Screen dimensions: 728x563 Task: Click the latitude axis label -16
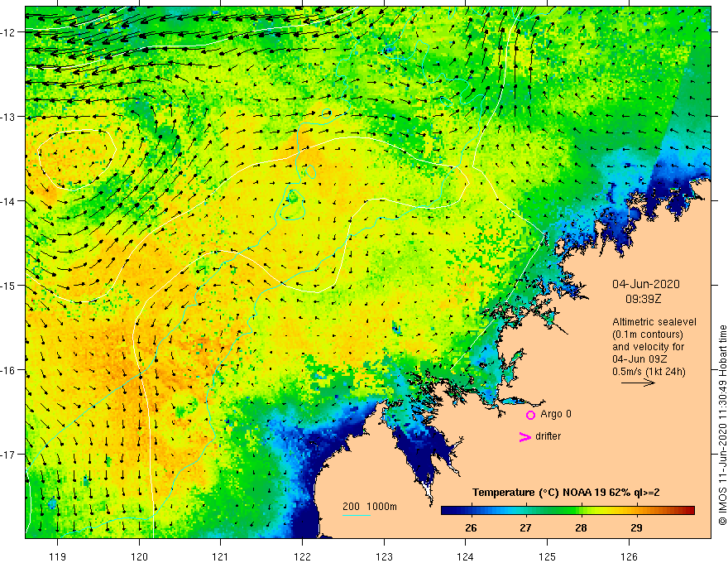[8, 370]
